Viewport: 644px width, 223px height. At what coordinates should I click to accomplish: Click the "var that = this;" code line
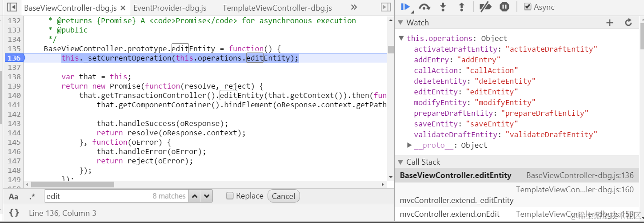point(96,77)
